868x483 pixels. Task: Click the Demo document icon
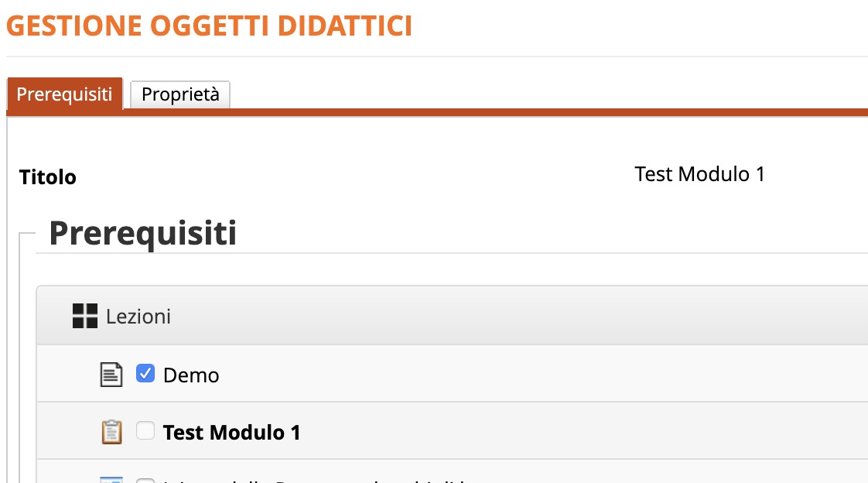[x=112, y=375]
